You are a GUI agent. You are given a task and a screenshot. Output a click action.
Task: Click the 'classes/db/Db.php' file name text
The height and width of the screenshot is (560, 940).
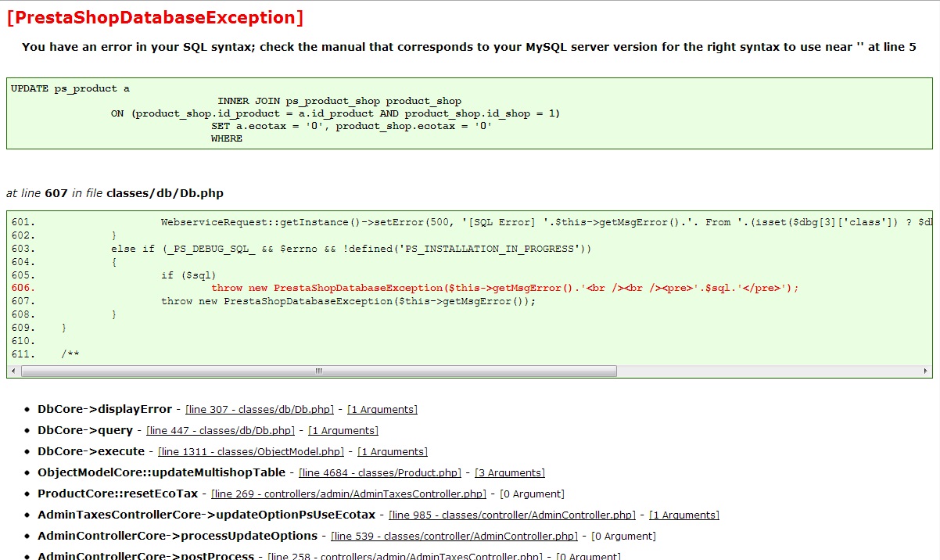(165, 193)
